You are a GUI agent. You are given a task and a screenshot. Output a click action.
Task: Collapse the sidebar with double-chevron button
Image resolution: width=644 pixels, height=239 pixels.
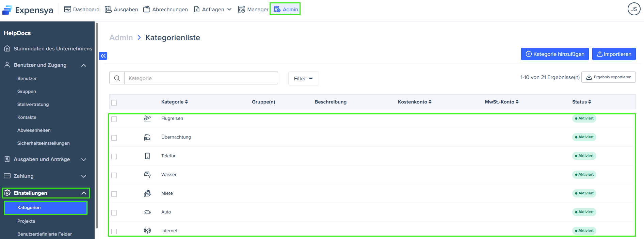(x=103, y=56)
